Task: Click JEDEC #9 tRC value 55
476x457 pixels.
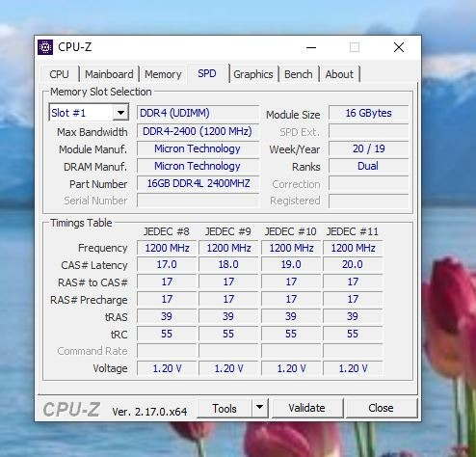Action: [228, 334]
